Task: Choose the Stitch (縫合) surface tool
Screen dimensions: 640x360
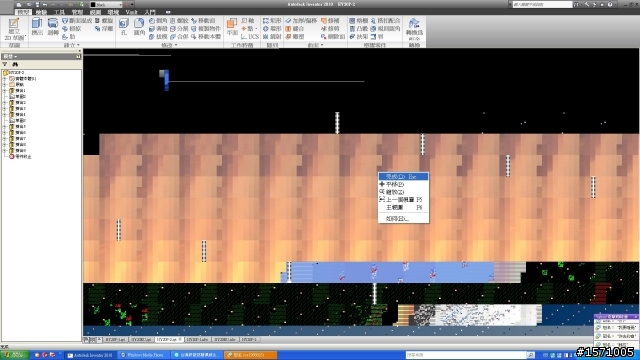Action: [x=295, y=29]
